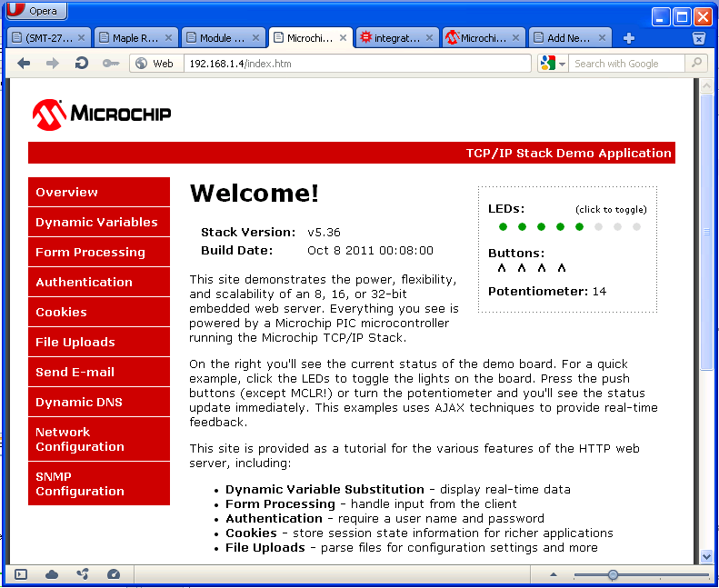719x588 pixels.
Task: Switch to the (SMT-27... tab
Action: tap(49, 38)
